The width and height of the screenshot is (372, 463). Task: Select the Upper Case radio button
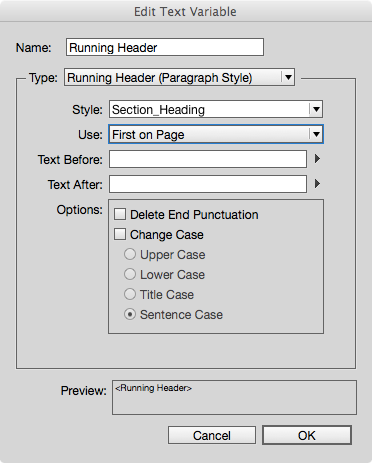click(130, 254)
